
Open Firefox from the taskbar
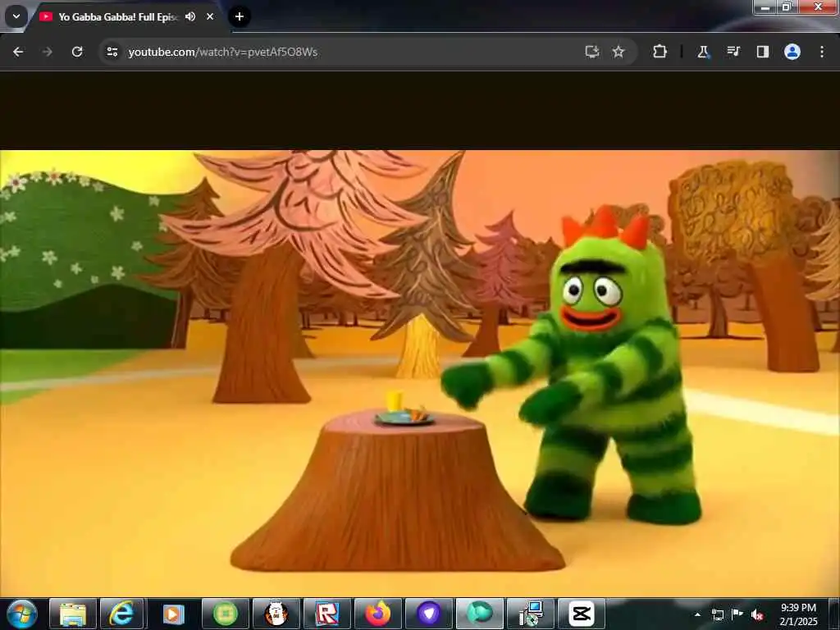pos(377,614)
